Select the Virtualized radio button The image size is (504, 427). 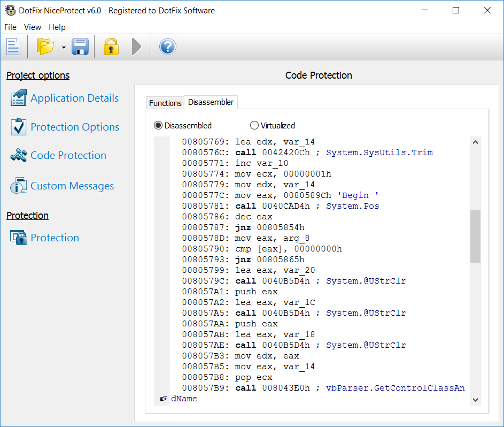coord(254,126)
